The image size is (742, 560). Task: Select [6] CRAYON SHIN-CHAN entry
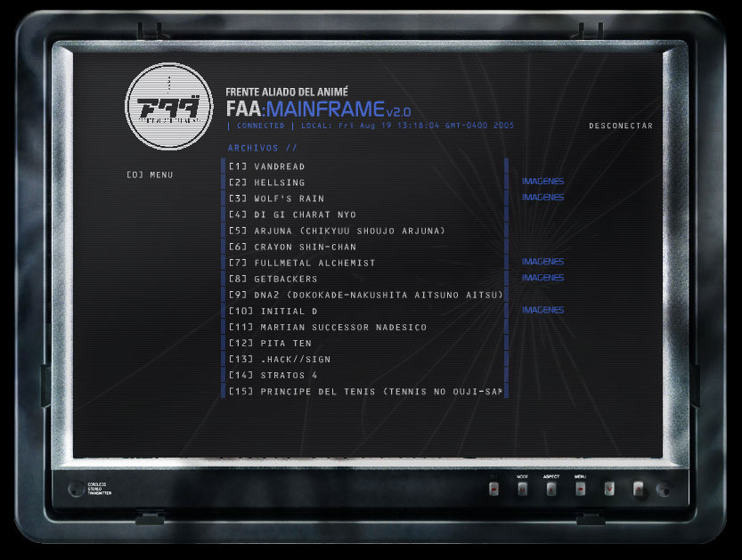pyautogui.click(x=292, y=247)
